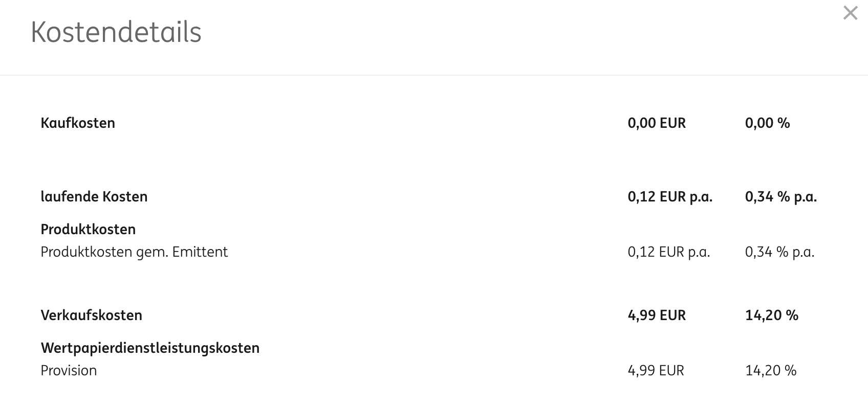Click the Kaufkosten percentage 0,00 %
The width and height of the screenshot is (868, 406).
point(767,123)
